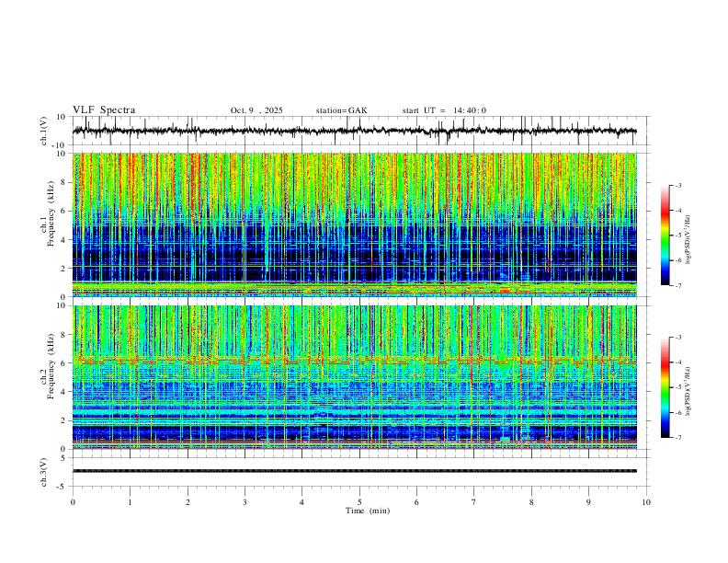Viewport: 728px width, 563px height.
Task: Click the "ch.1(V)" waveform axis label
Action: [x=44, y=131]
